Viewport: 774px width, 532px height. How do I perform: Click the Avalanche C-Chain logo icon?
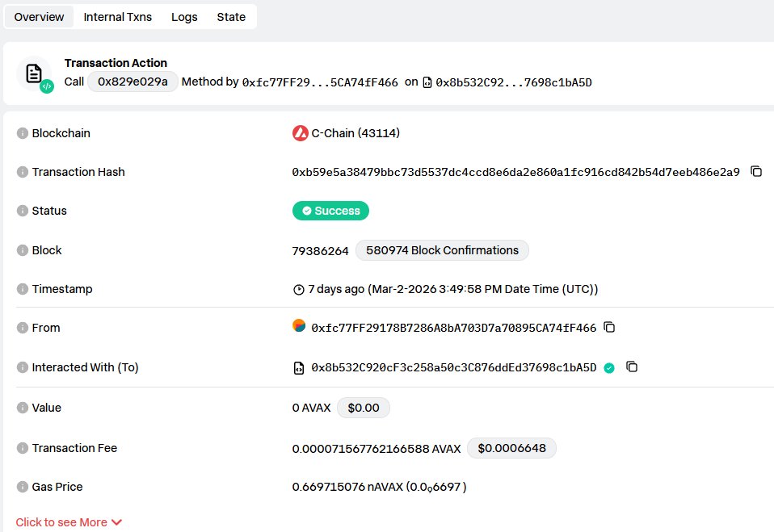coord(299,132)
